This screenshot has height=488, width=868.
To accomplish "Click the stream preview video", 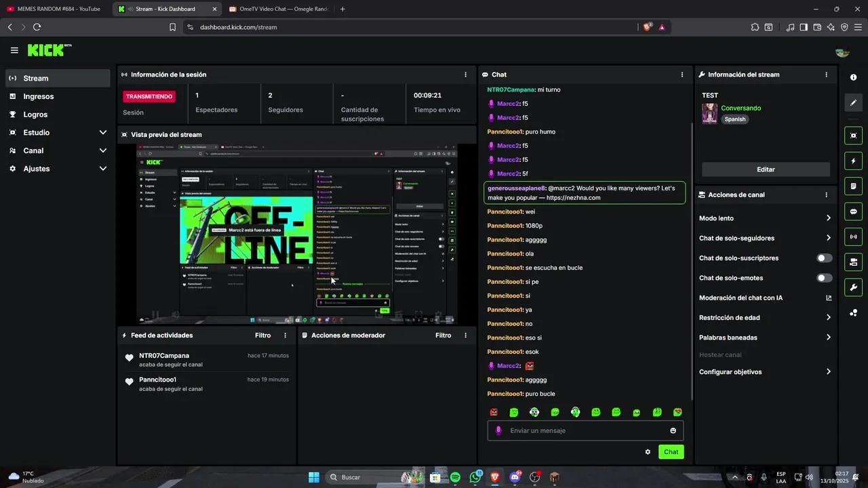I will point(297,234).
